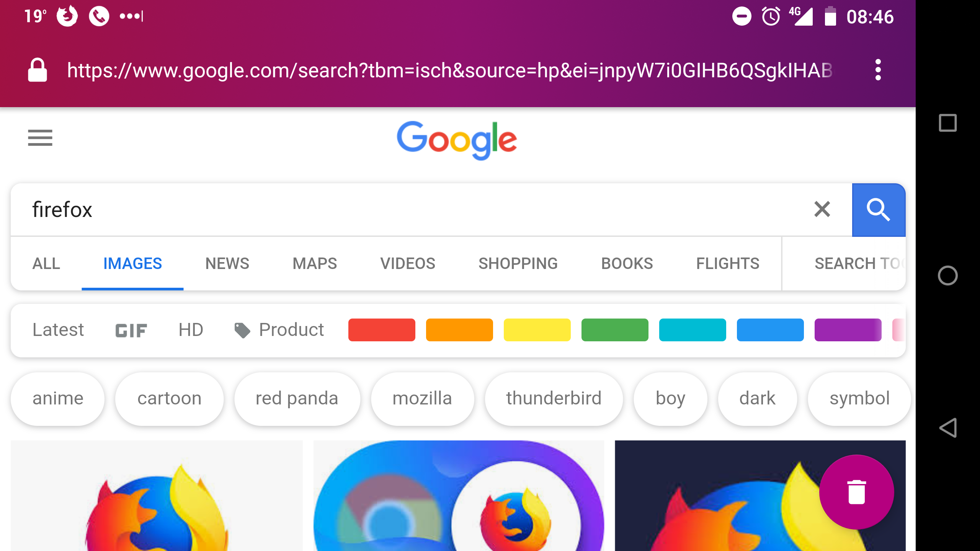Select the mozilla suggestion chip
Image resolution: width=980 pixels, height=551 pixels.
tap(422, 398)
